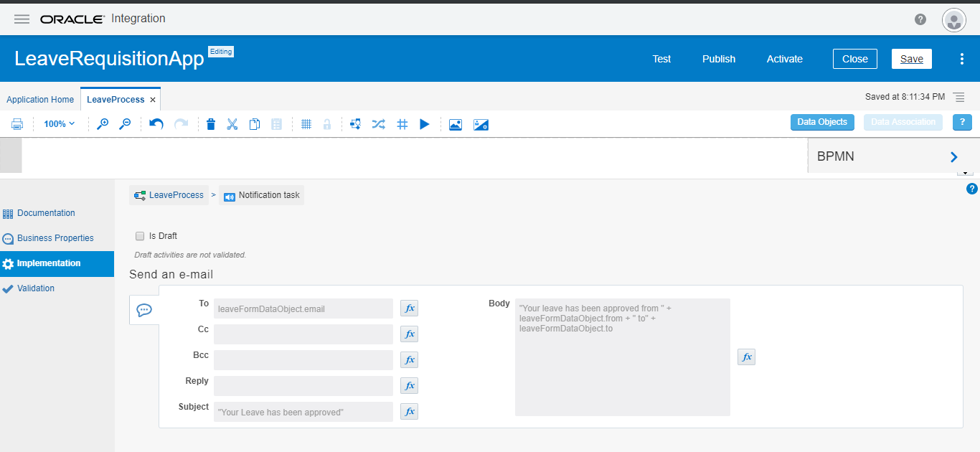Open the hamburger navigation menu
The image size is (980, 452).
pyautogui.click(x=22, y=19)
